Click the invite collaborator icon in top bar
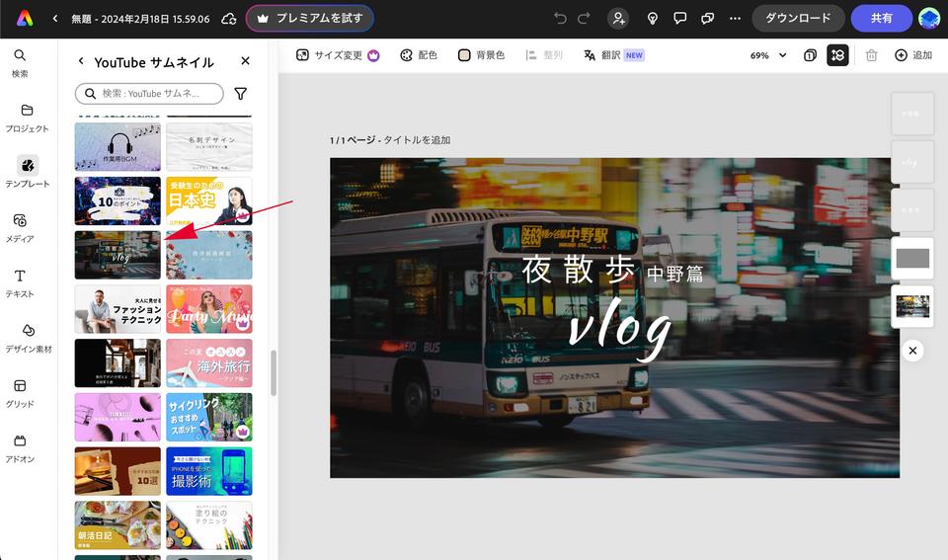This screenshot has width=948, height=560. (x=618, y=19)
